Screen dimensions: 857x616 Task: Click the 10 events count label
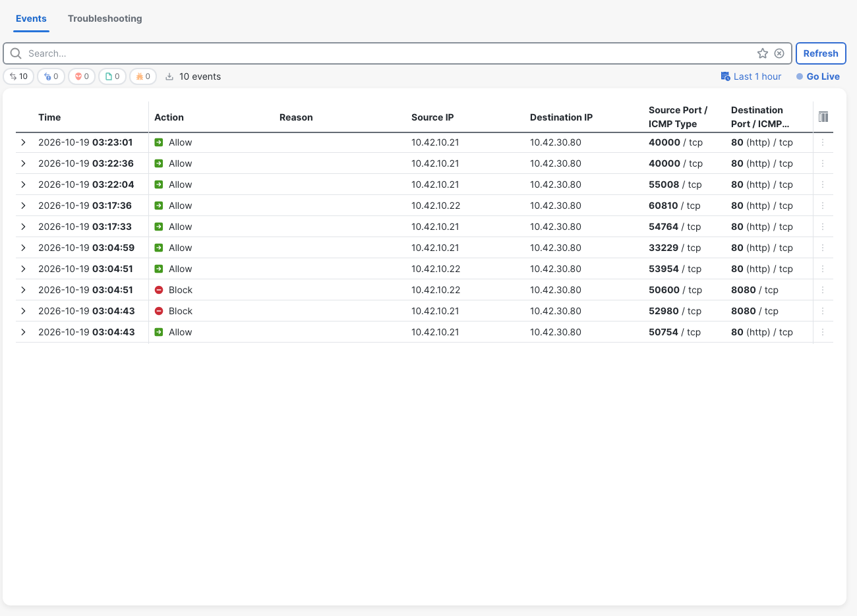[200, 76]
